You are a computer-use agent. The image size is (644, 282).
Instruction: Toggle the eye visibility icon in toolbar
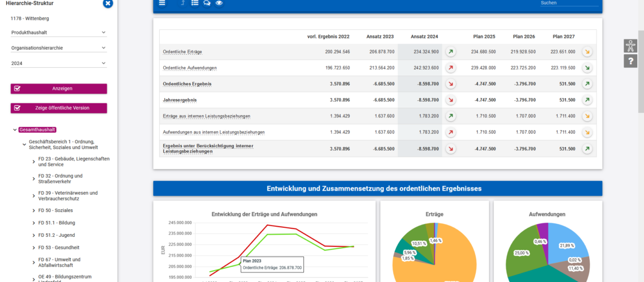click(x=219, y=3)
